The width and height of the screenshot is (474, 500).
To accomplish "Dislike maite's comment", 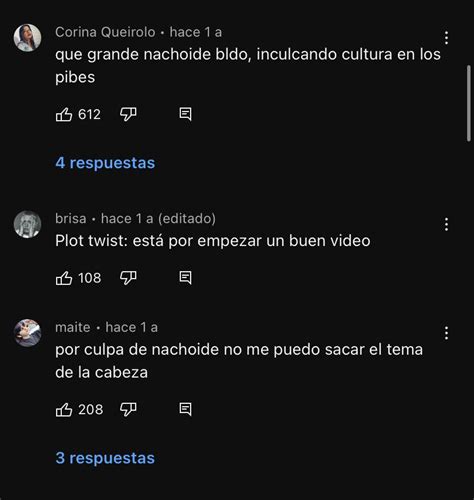I will click(128, 410).
